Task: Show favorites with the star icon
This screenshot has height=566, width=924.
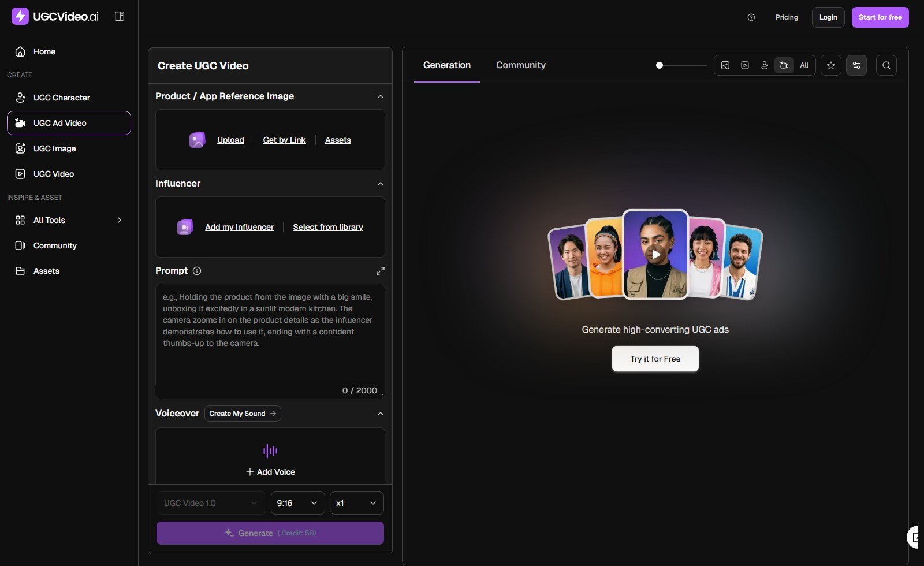Action: (x=831, y=65)
